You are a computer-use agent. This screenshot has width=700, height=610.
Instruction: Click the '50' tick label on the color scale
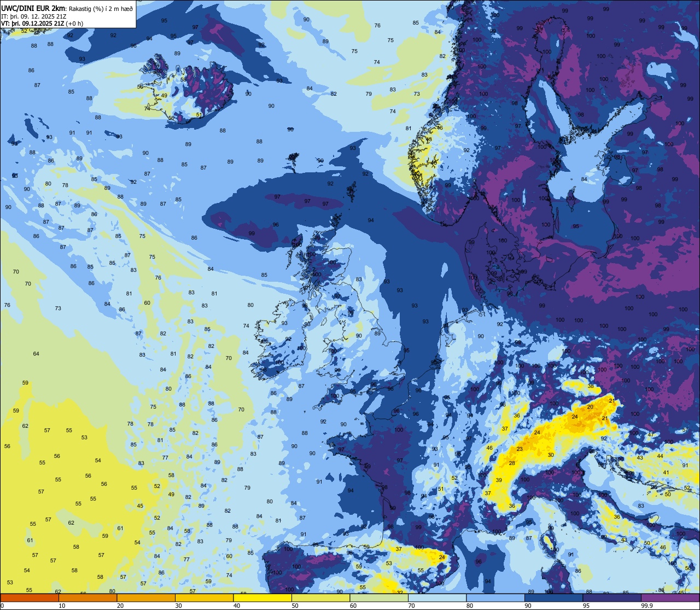[296, 606]
